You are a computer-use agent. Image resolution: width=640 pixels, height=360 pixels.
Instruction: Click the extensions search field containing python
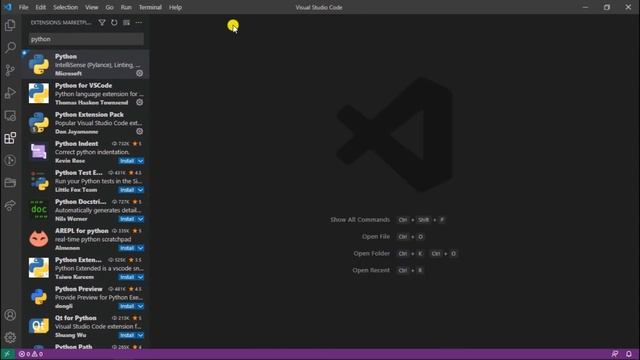pos(86,39)
